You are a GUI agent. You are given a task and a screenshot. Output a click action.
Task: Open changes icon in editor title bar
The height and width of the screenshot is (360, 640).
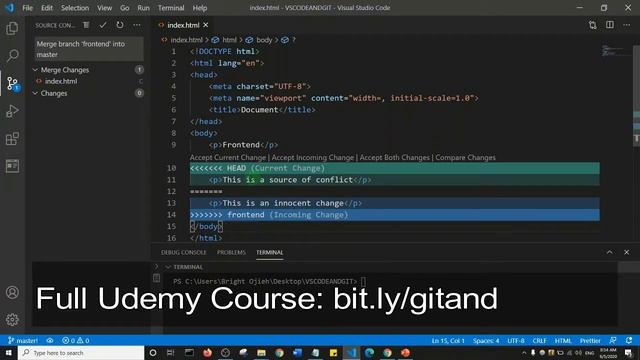pos(593,25)
